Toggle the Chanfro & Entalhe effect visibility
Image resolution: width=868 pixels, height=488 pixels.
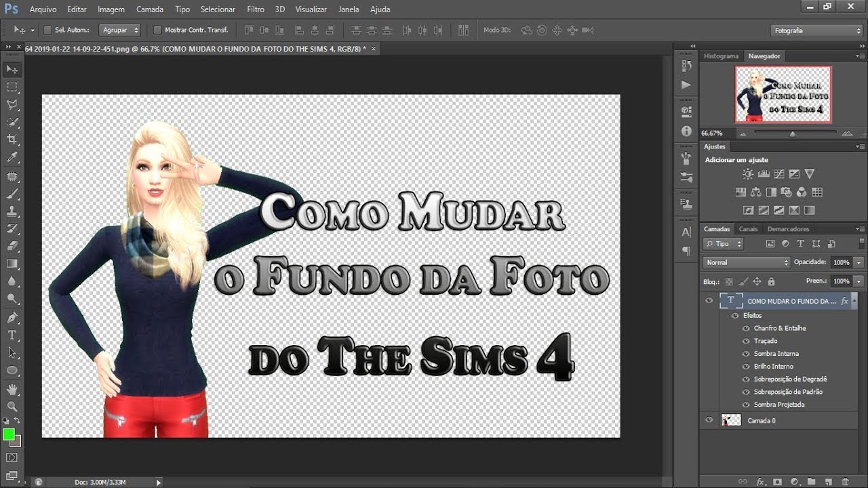click(746, 328)
